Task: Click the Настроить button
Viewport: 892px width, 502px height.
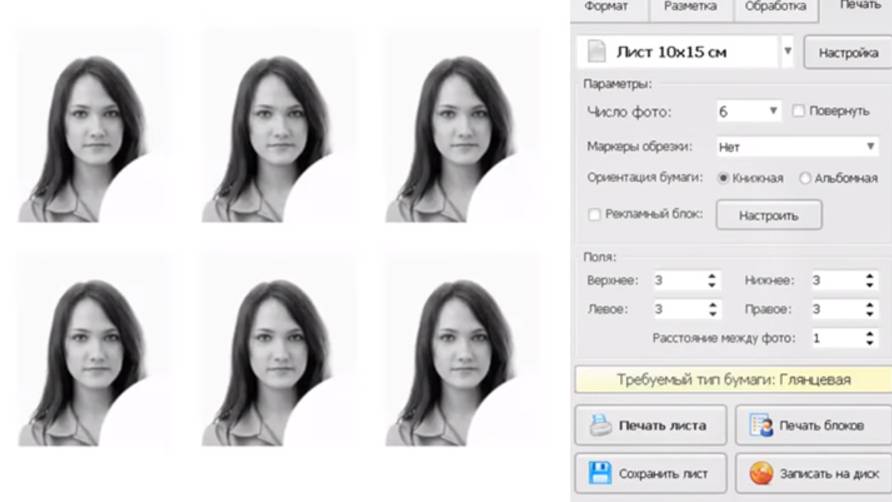Action: (x=769, y=215)
